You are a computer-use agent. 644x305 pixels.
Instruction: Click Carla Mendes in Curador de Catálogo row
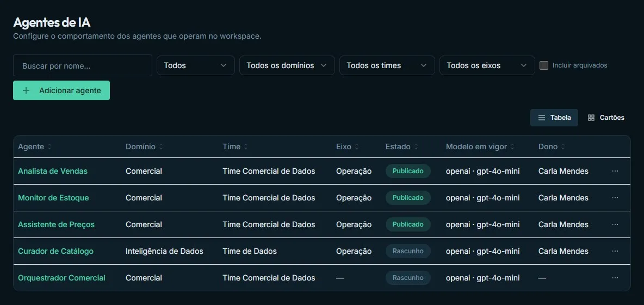tap(563, 251)
